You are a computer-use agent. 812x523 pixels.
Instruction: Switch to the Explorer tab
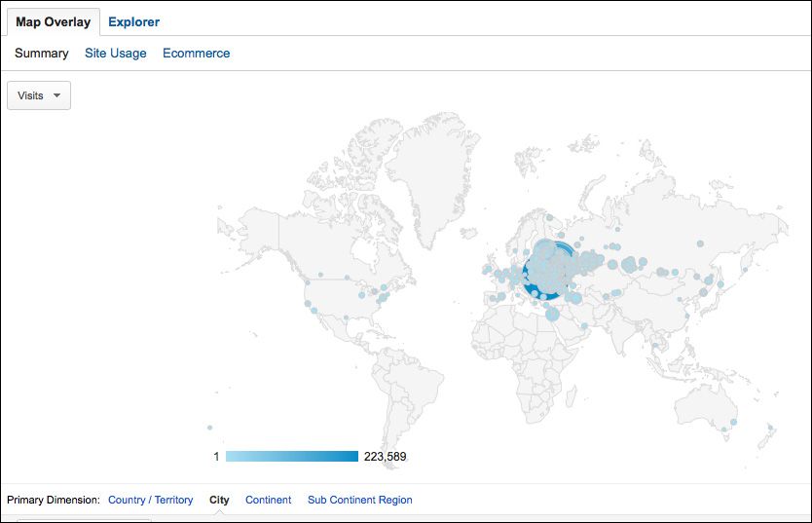(x=133, y=22)
